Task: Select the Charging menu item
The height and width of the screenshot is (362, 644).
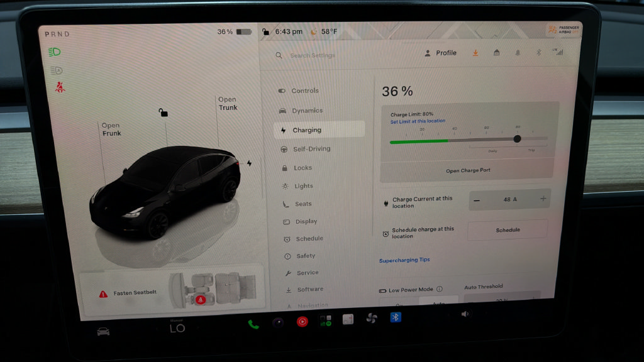Action: tap(319, 129)
